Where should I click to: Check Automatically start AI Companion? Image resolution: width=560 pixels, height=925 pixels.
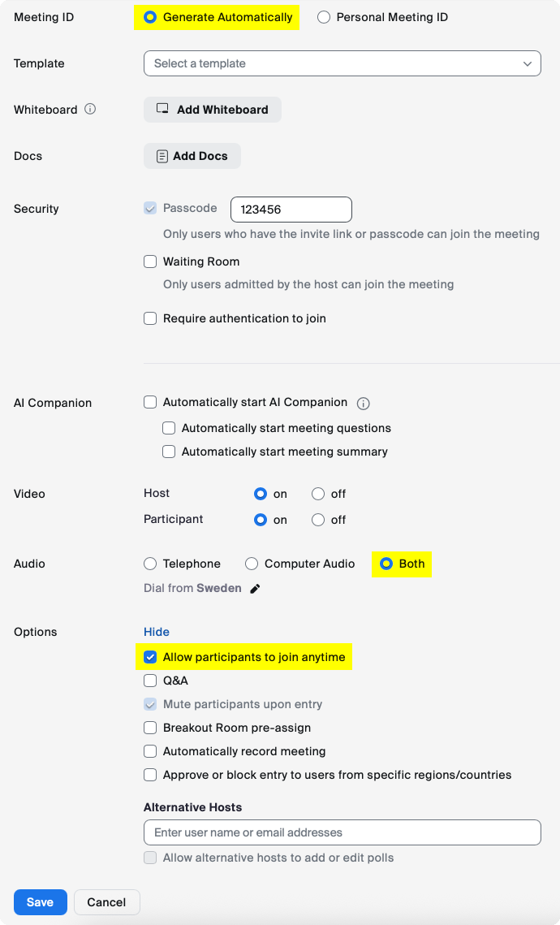150,402
